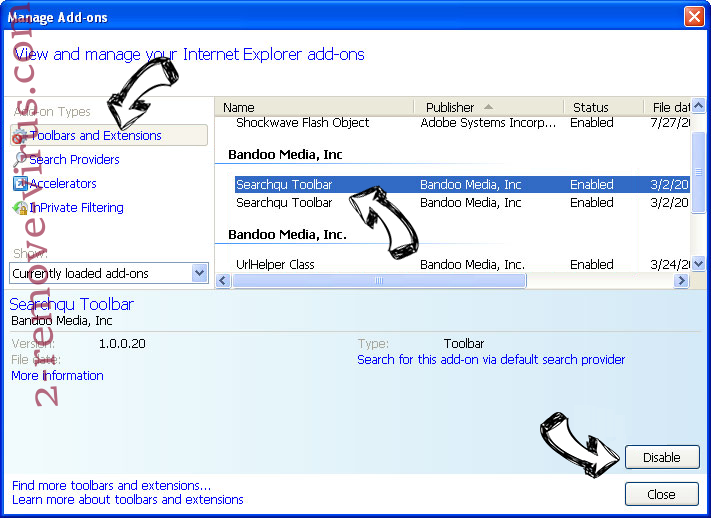Image resolution: width=711 pixels, height=518 pixels.
Task: Click the horizontal scrollbar thumb
Action: coord(379,281)
